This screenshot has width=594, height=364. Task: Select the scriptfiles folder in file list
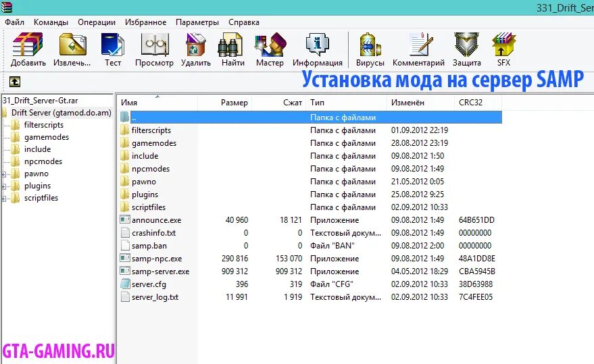click(149, 207)
